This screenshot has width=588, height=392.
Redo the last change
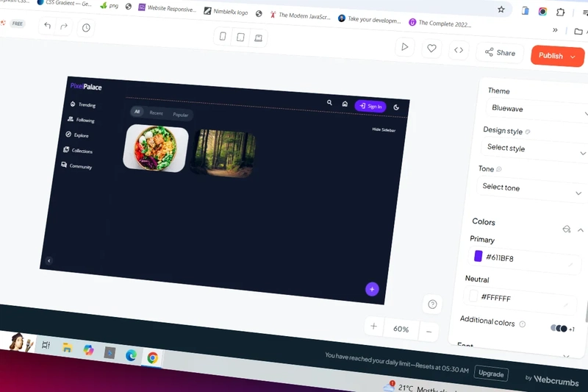tap(64, 26)
